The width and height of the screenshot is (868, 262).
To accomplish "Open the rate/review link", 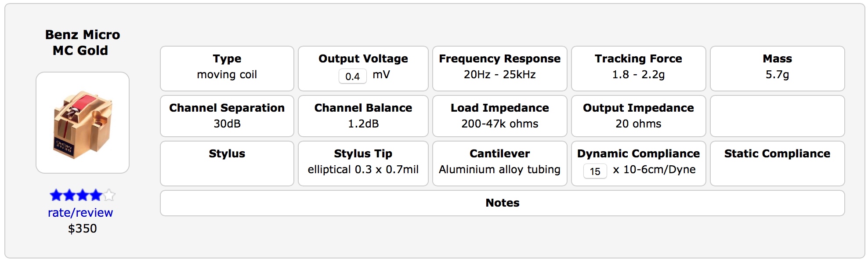I will [80, 213].
